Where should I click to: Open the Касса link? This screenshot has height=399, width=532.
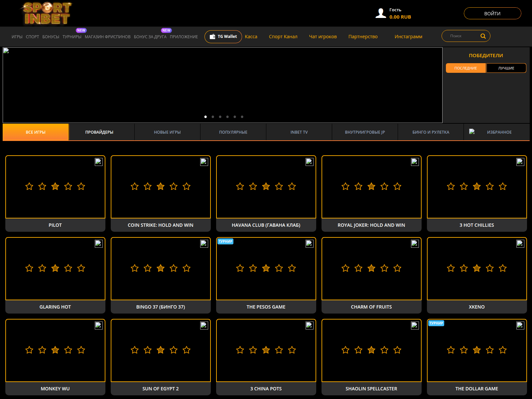point(251,37)
